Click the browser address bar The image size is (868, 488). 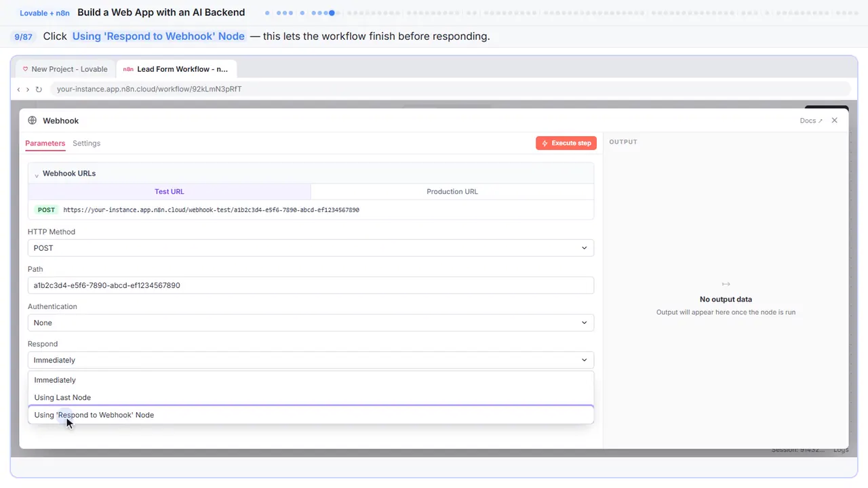(450, 89)
